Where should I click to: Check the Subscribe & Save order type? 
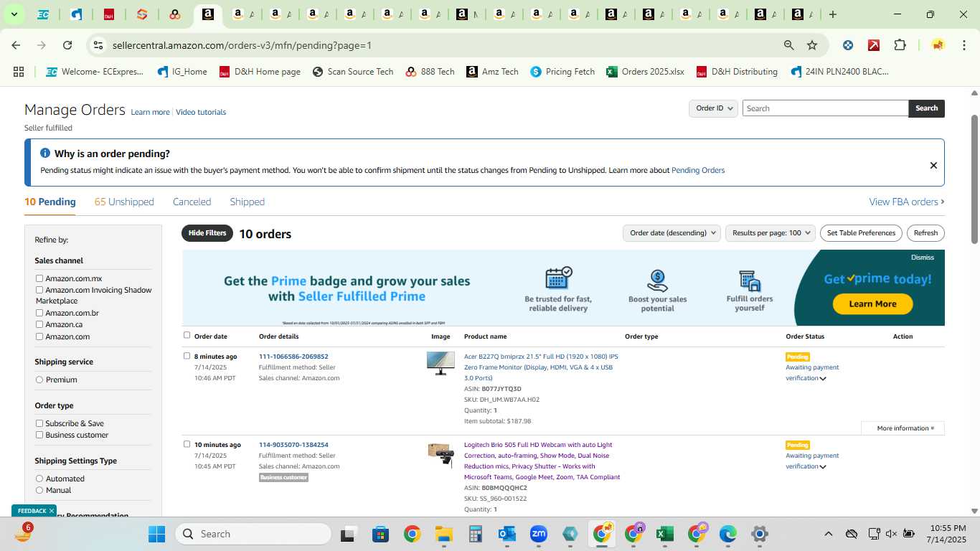[x=39, y=423]
